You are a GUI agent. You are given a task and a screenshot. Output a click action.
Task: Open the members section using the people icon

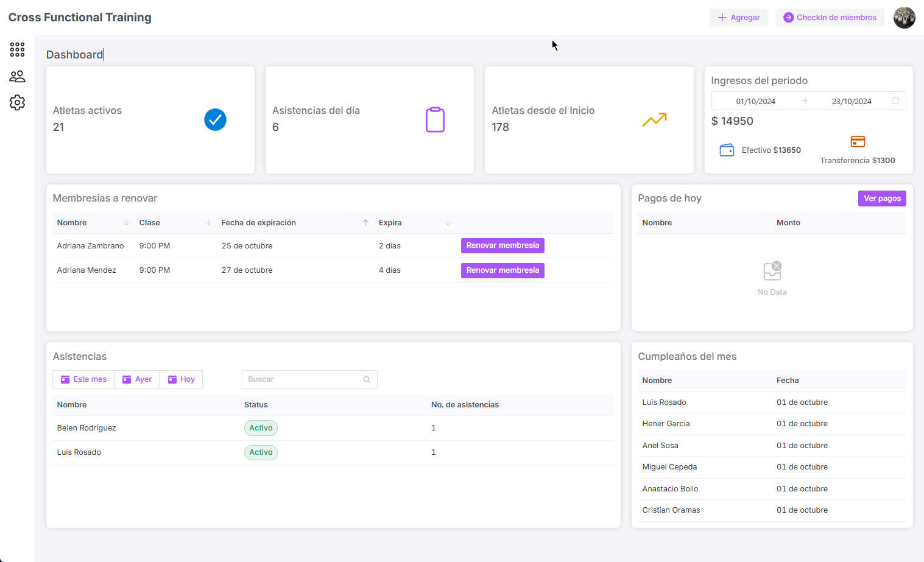[x=16, y=76]
